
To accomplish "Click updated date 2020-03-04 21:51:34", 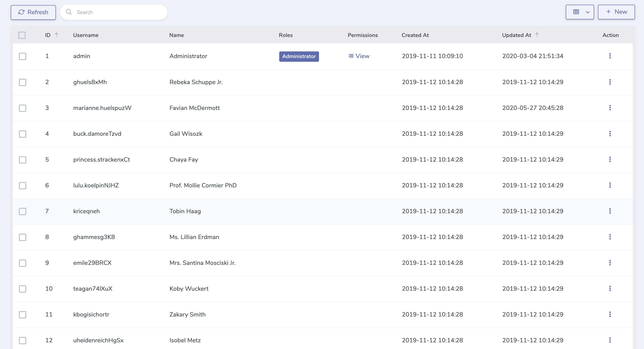I will pos(532,56).
